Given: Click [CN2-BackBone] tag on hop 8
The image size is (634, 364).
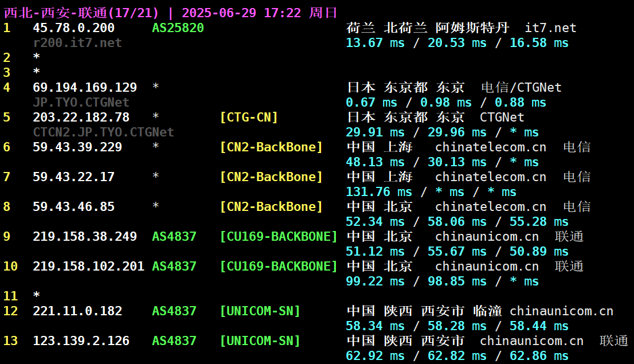Looking at the screenshot, I should point(271,207).
